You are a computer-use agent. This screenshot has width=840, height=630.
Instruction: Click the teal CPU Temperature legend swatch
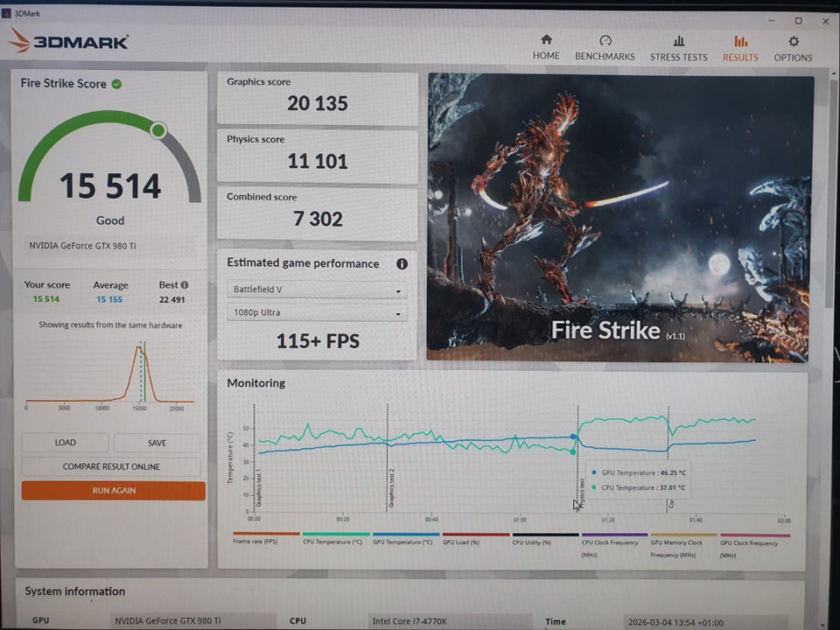(336, 534)
